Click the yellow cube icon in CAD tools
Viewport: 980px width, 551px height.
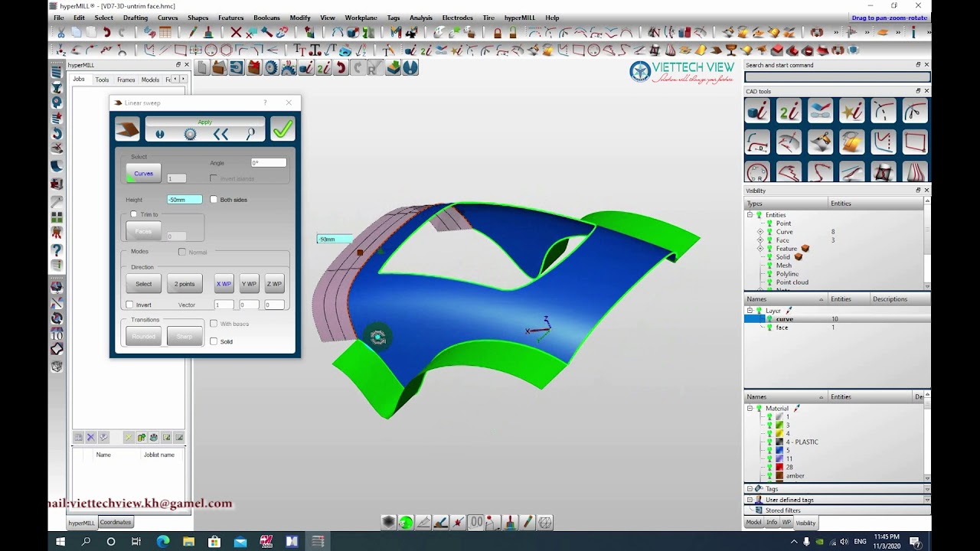point(851,142)
